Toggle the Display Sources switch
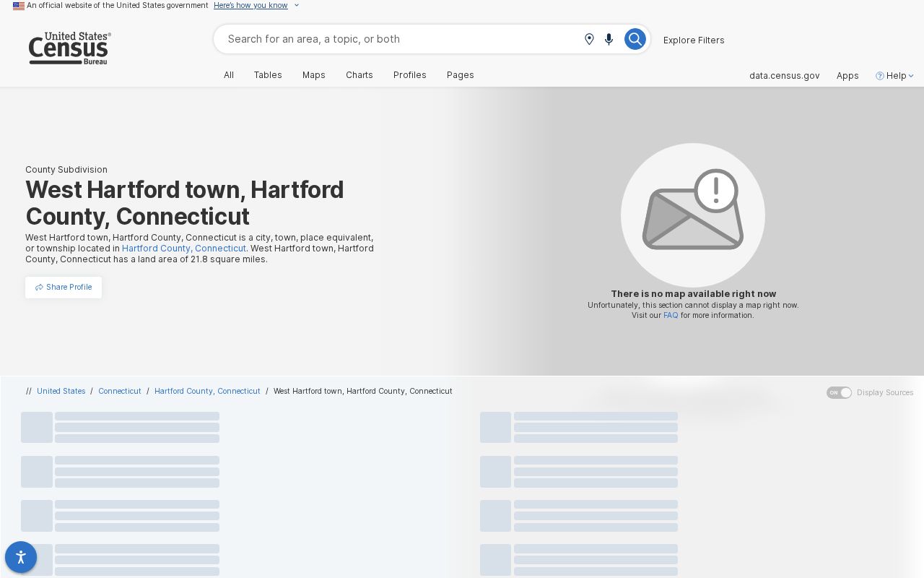Image resolution: width=924 pixels, height=578 pixels. (839, 392)
